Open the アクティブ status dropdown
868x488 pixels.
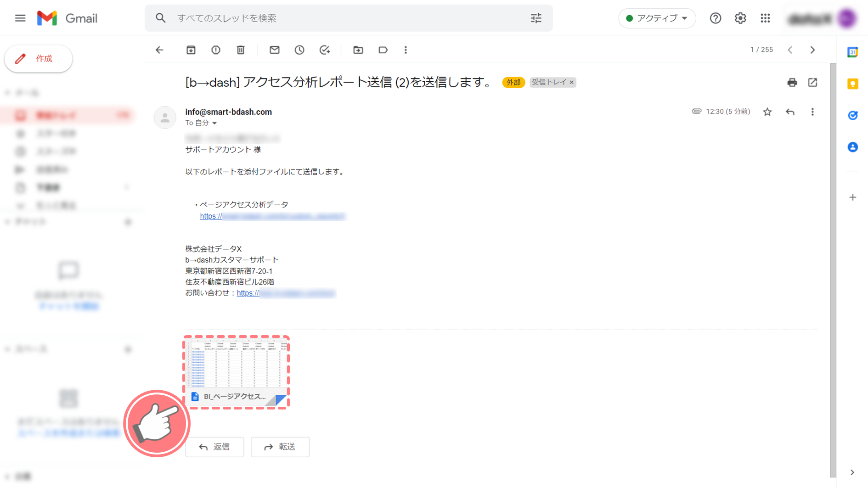(657, 18)
